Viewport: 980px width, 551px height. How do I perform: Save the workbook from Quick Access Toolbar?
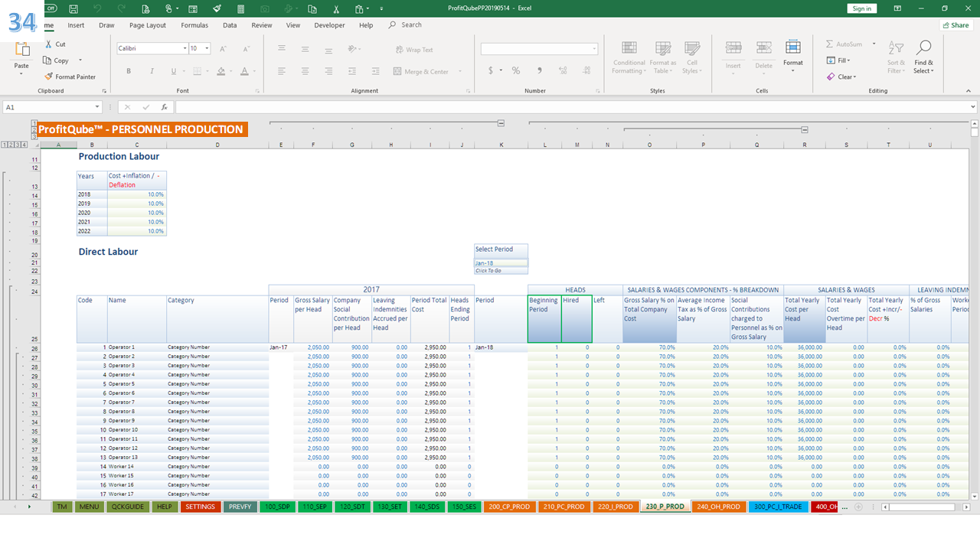[73, 8]
